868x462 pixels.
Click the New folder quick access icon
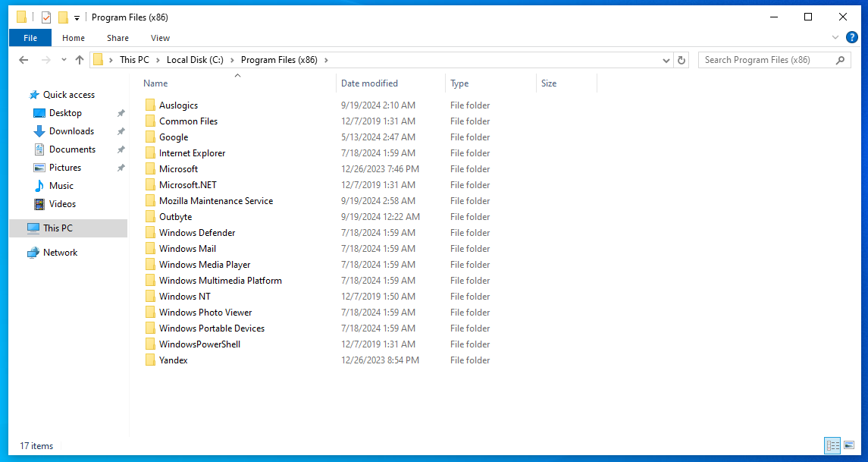point(63,17)
